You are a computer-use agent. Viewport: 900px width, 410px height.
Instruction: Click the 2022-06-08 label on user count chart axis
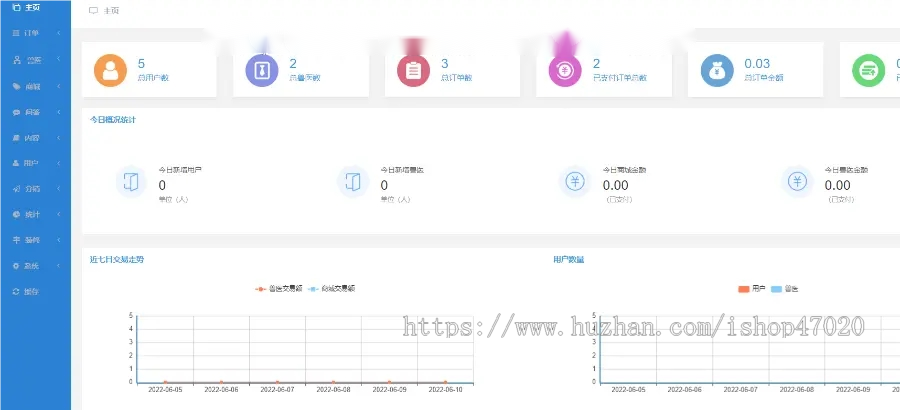click(x=797, y=389)
